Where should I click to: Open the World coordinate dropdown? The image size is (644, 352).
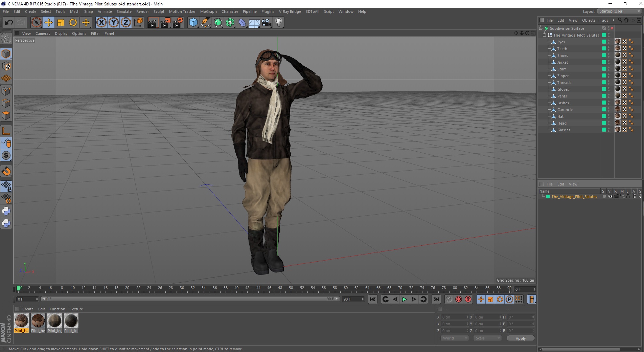[x=455, y=338]
